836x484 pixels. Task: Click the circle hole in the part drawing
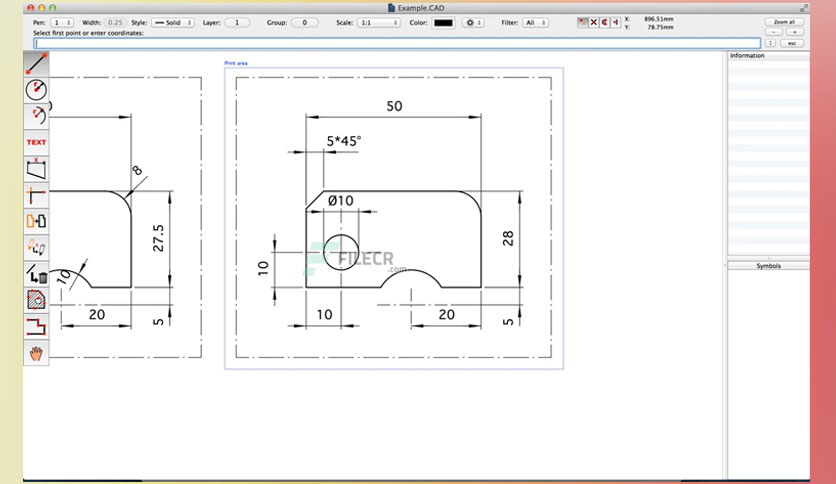tap(341, 252)
